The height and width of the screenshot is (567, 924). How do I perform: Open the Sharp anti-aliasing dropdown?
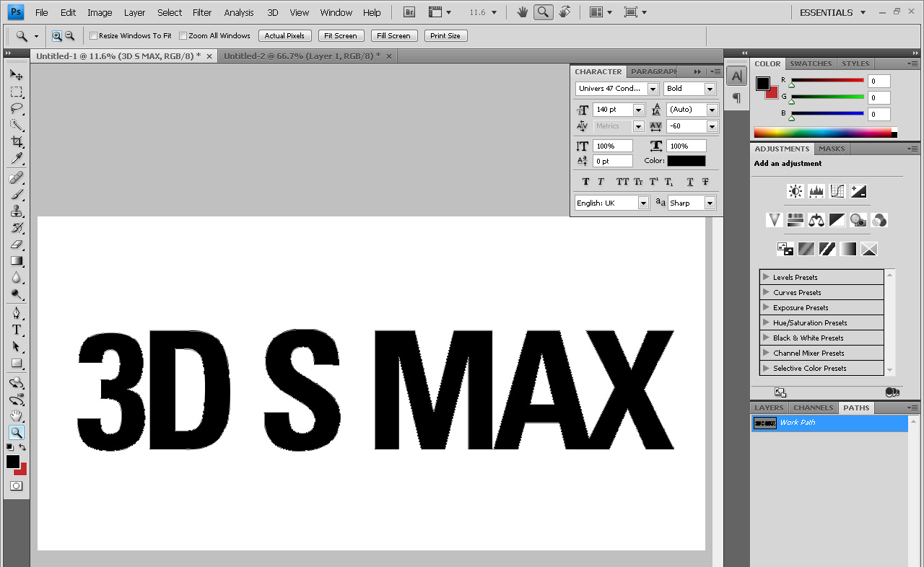tap(710, 203)
